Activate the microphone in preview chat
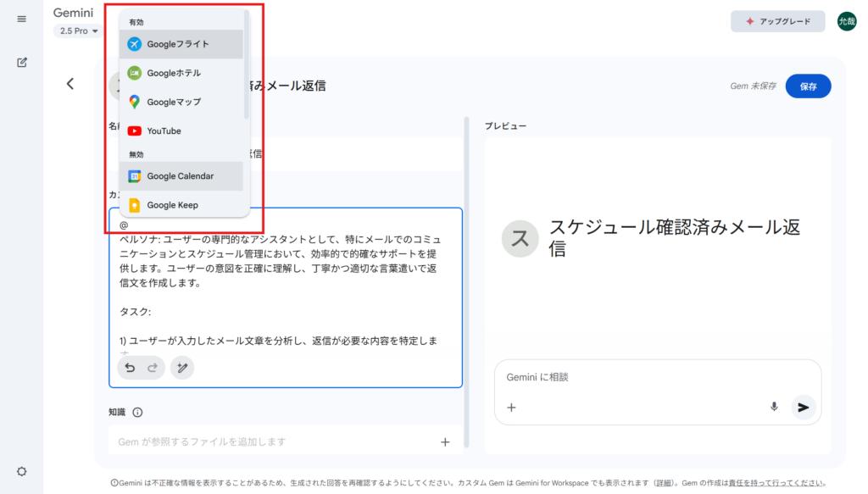Image resolution: width=868 pixels, height=494 pixels. tap(774, 408)
